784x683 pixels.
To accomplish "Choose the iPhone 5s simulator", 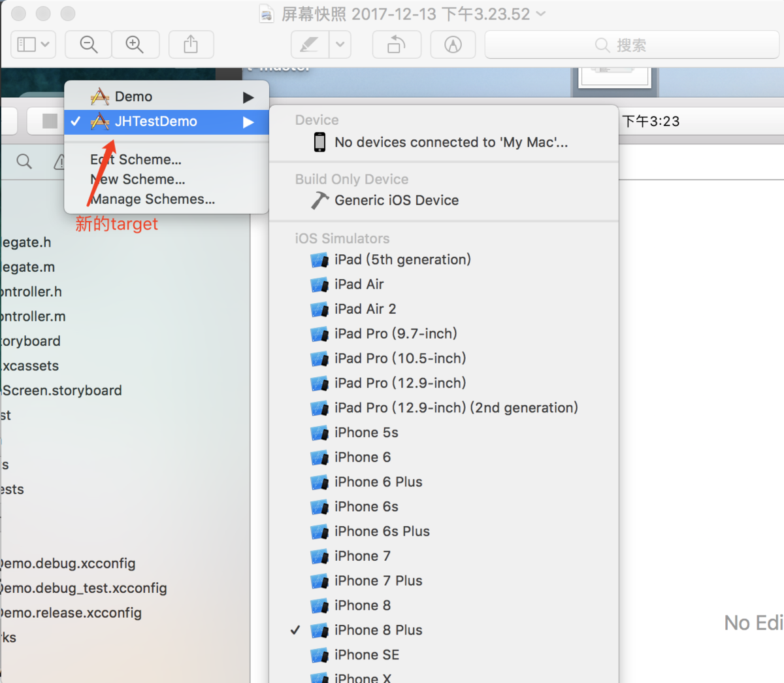I will point(444,433).
